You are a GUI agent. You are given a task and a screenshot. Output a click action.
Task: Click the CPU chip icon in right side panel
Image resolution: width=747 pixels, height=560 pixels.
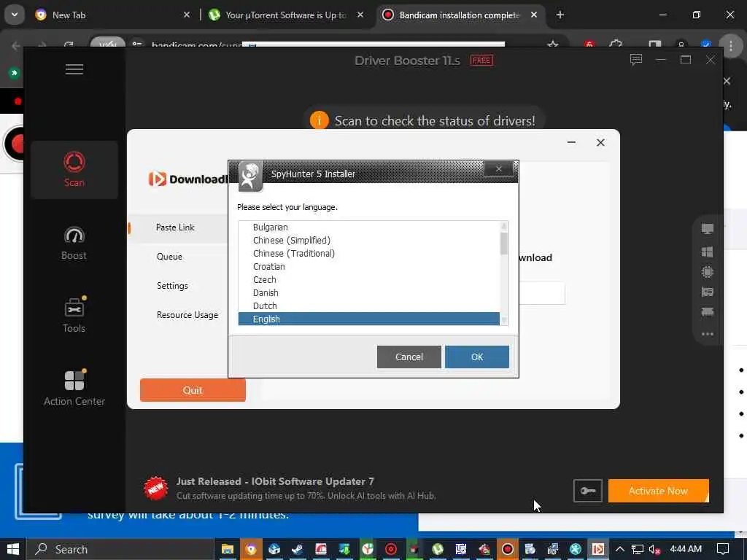pyautogui.click(x=708, y=272)
